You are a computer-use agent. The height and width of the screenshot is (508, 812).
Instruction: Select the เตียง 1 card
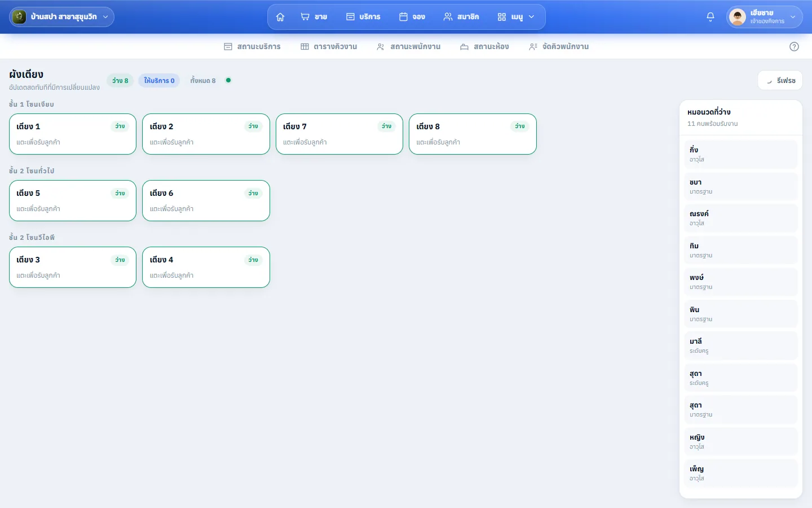73,134
